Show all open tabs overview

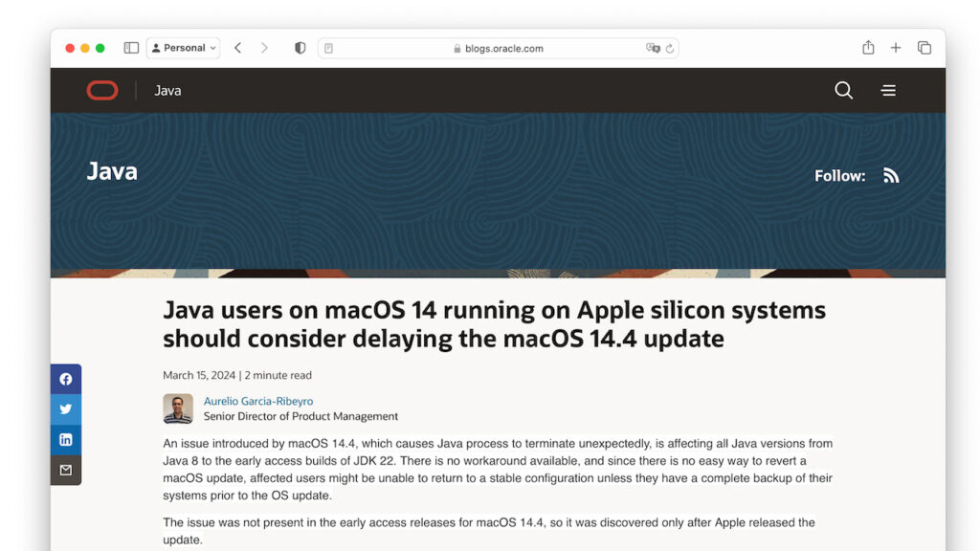[x=924, y=47]
